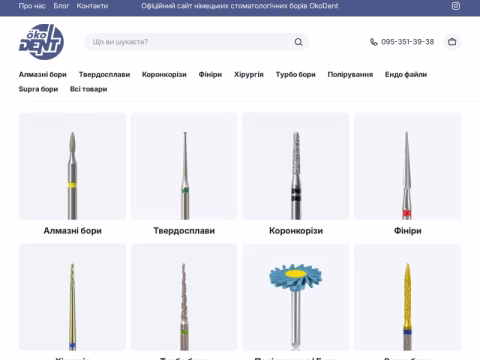Select 'Supra бори' menu item
The width and height of the screenshot is (480, 360).
click(38, 89)
